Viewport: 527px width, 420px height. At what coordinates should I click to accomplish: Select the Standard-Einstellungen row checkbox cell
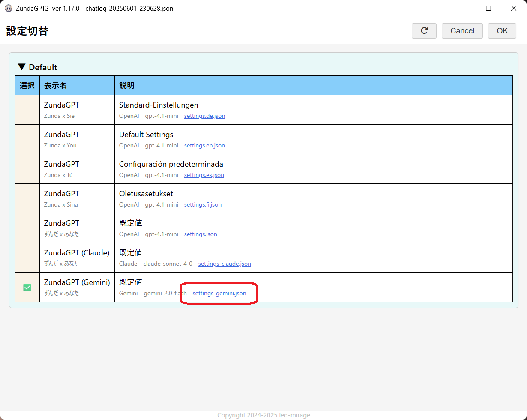[27, 110]
